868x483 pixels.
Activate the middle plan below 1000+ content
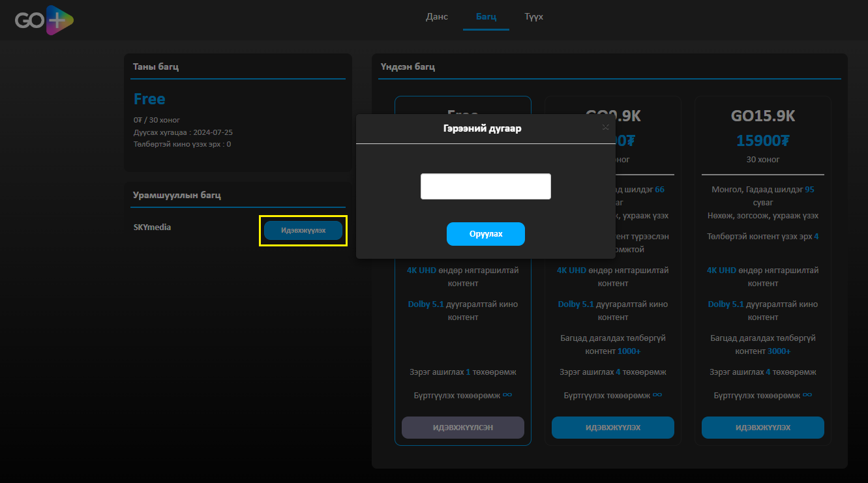612,428
